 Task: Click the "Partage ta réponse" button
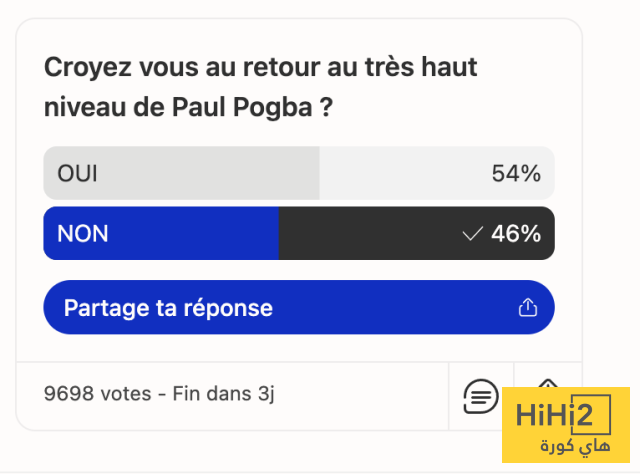coord(298,308)
